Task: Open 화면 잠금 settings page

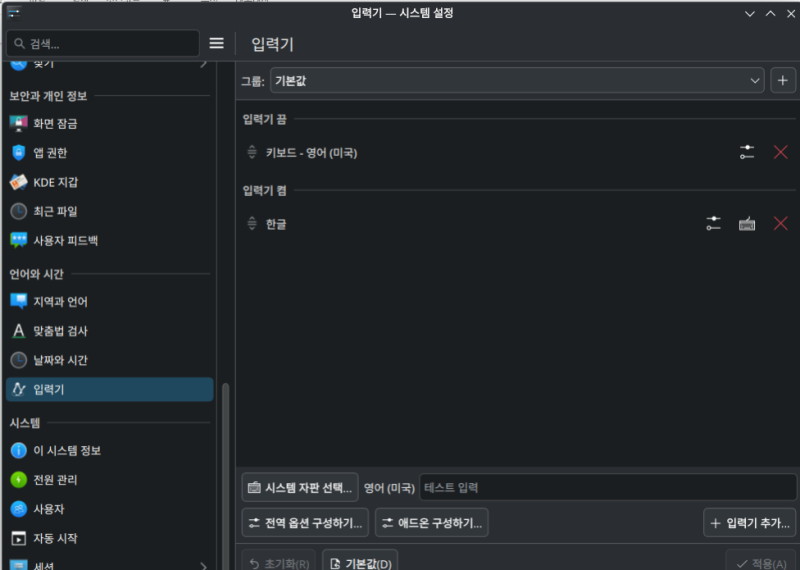Action: pyautogui.click(x=55, y=123)
